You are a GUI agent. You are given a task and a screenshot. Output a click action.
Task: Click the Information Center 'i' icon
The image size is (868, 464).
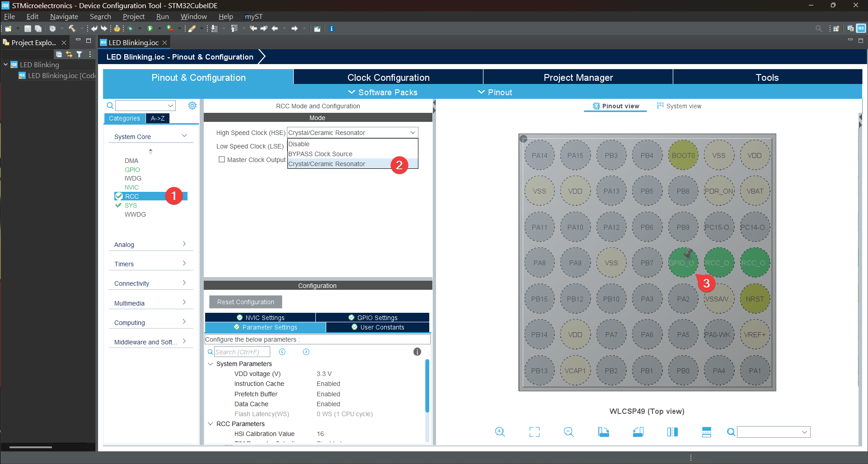(x=331, y=28)
